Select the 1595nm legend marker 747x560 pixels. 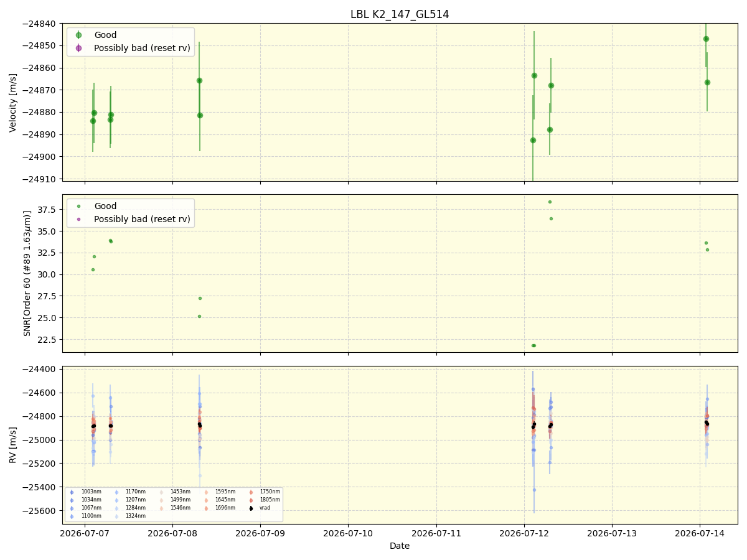click(x=206, y=492)
